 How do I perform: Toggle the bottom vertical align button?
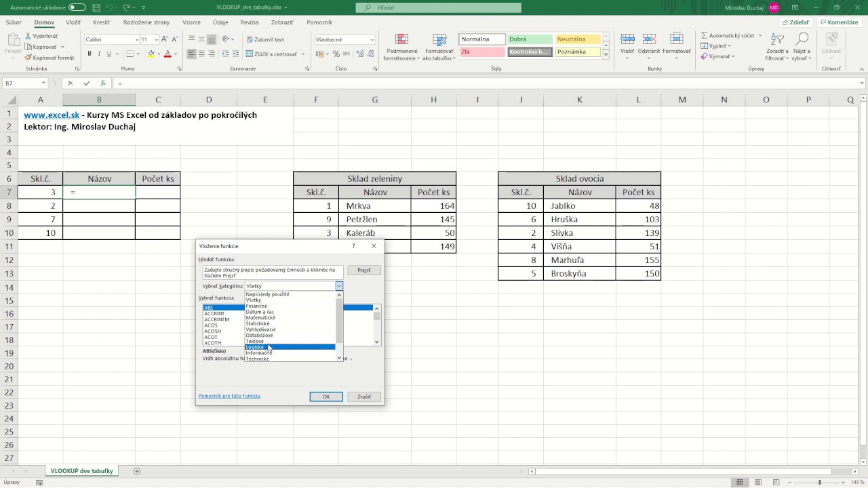[x=212, y=39]
